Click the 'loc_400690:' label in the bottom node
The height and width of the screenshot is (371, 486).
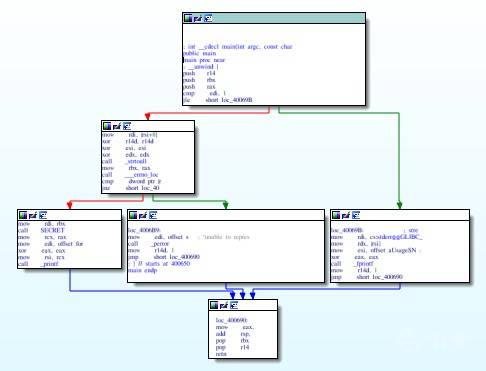pos(232,320)
